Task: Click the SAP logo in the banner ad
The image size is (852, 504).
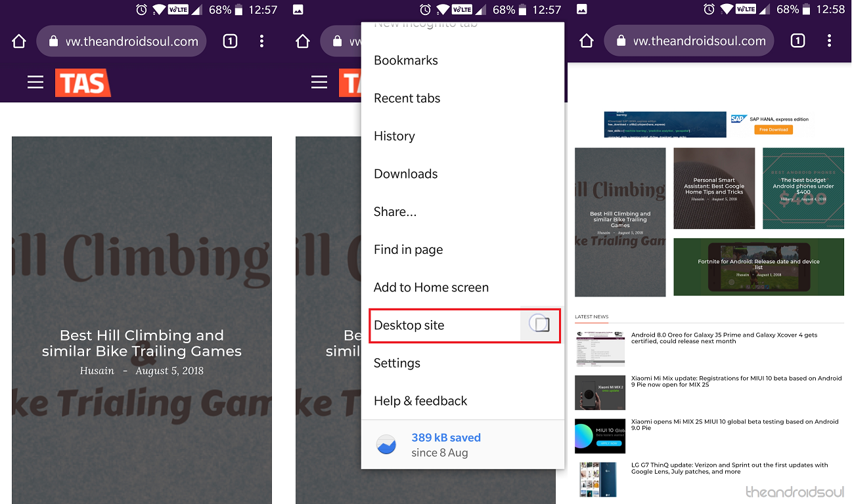Action: pos(738,119)
